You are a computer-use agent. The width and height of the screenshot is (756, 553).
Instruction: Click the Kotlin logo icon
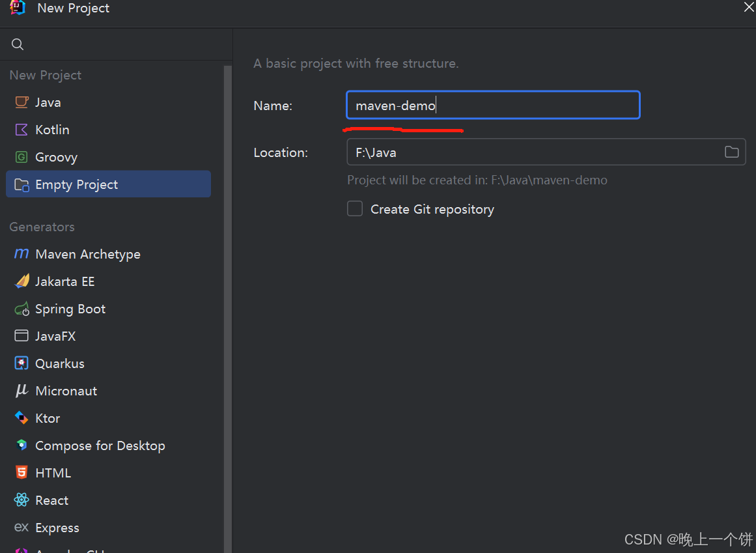tap(21, 130)
